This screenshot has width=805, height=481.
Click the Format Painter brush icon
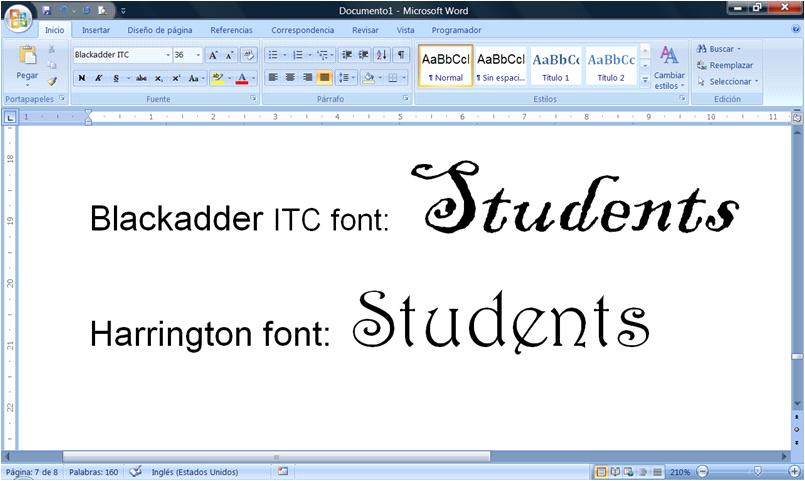tap(51, 81)
